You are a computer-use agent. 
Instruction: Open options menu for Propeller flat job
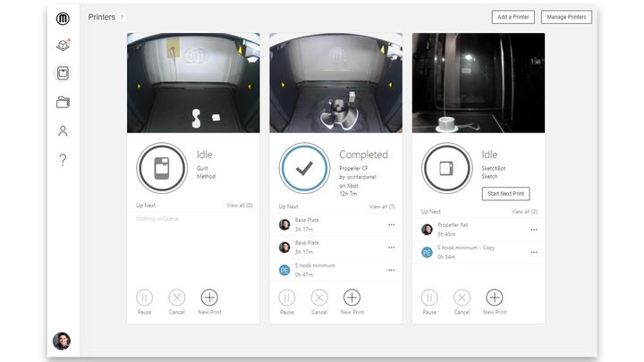(x=534, y=230)
